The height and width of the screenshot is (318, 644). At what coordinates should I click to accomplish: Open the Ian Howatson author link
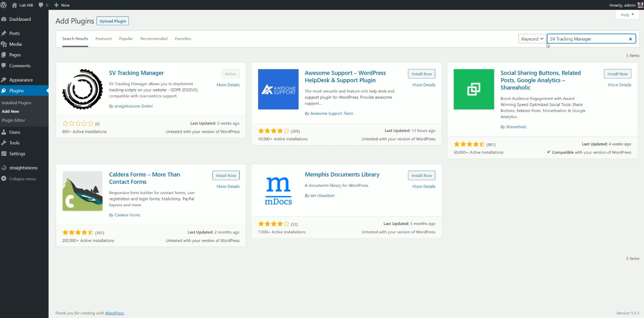[322, 196]
